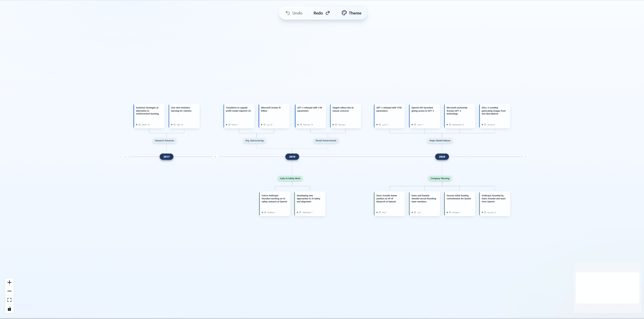Viewport: 644px width, 319px height.
Task: Select the 2019 timeline marker
Action: click(292, 157)
